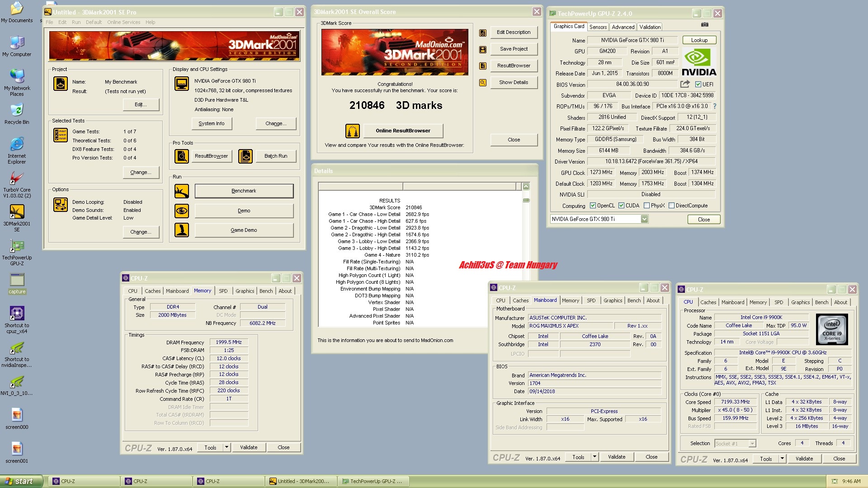Toggle the PhysX checkbox
Screen dimensions: 868x488
pos(646,206)
